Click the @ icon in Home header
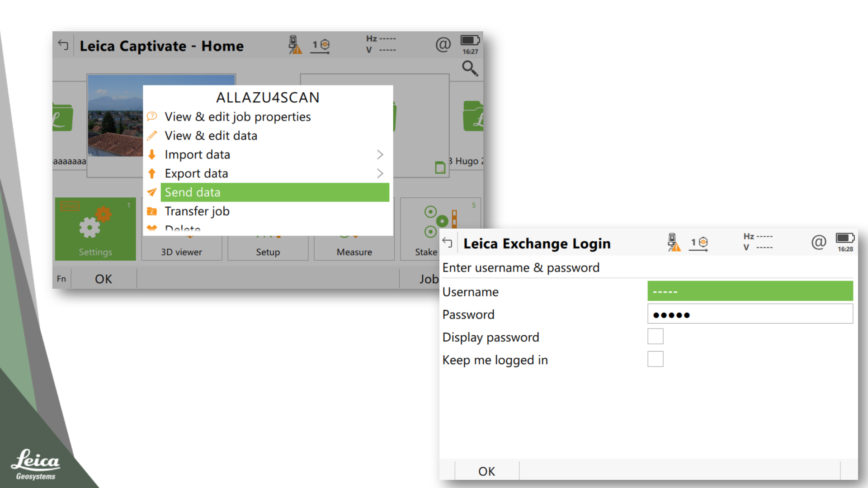This screenshot has width=868, height=488. (443, 44)
